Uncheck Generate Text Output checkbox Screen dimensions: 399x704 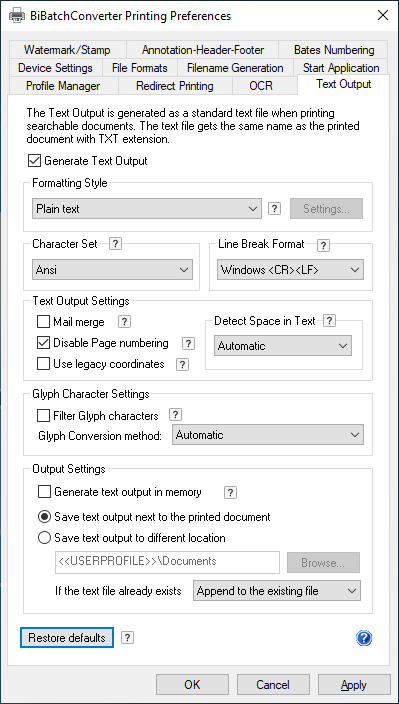(x=34, y=160)
